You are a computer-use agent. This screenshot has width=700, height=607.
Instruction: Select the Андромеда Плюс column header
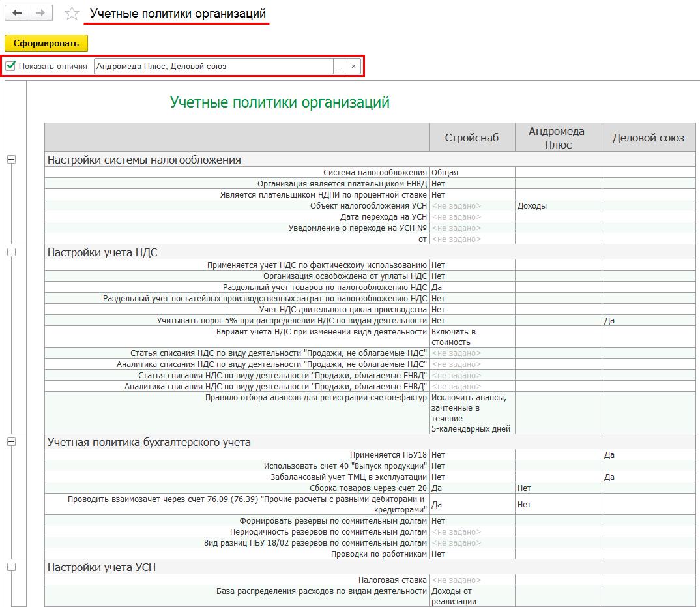coord(558,138)
